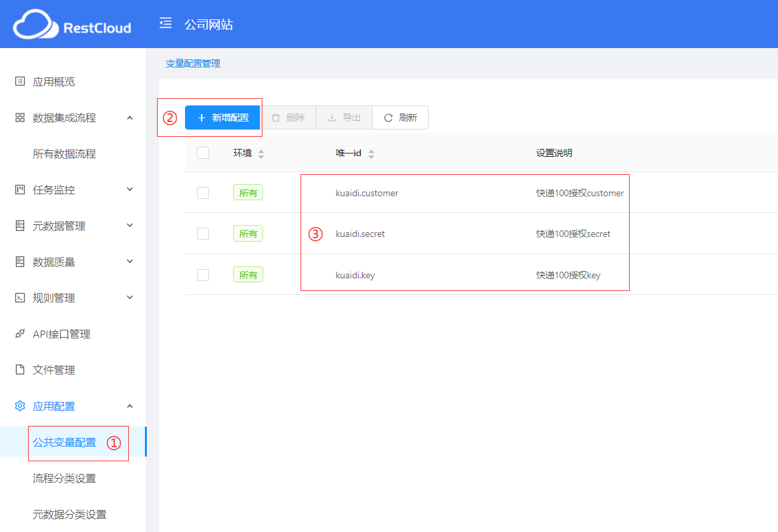The image size is (778, 532).
Task: Click the 刷新 refresh button
Action: coord(400,117)
